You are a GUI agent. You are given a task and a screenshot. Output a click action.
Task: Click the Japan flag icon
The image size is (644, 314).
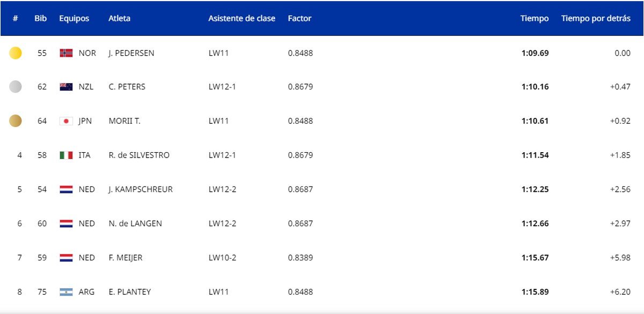(x=66, y=121)
